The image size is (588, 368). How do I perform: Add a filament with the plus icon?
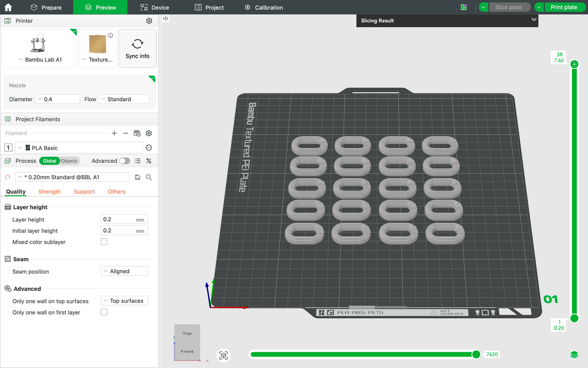(x=114, y=133)
